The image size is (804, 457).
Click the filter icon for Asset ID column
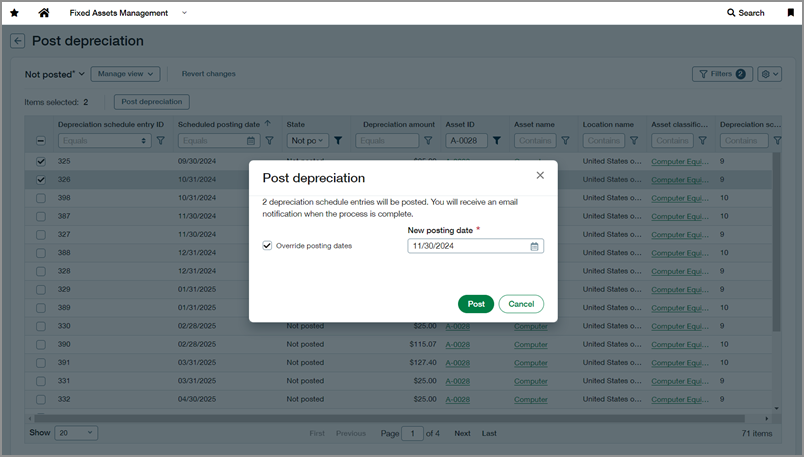(x=497, y=141)
